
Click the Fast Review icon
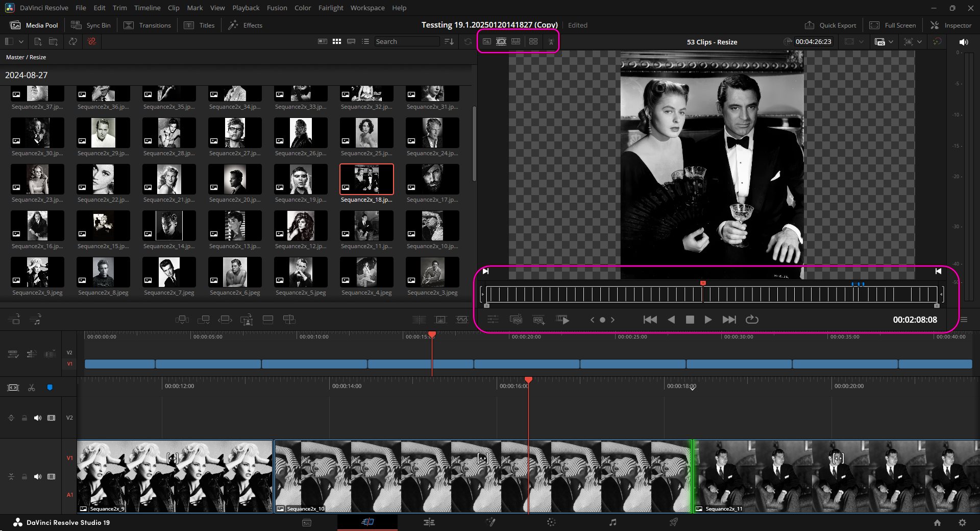click(x=562, y=320)
